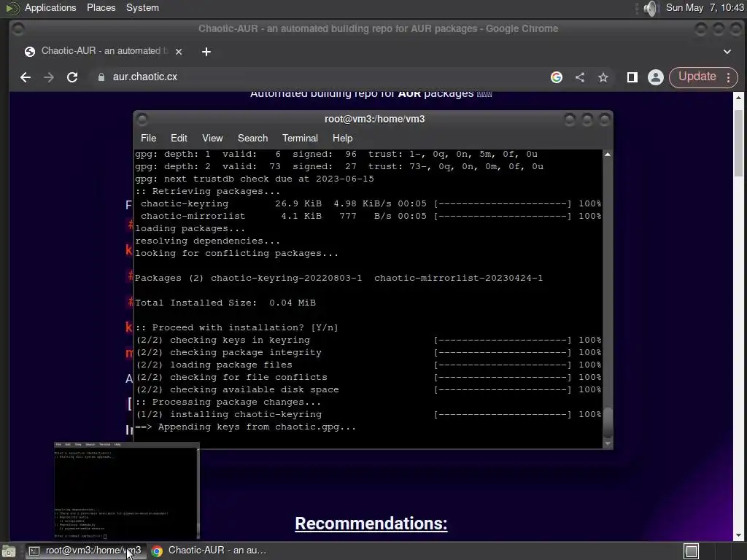Open the Chrome profile avatar
The height and width of the screenshot is (560, 747).
pos(656,77)
